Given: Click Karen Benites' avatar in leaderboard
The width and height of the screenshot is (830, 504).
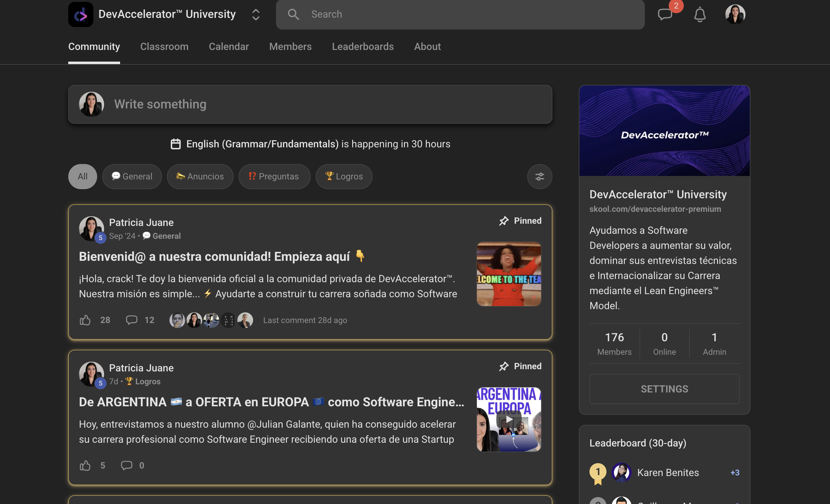Looking at the screenshot, I should click(x=621, y=472).
